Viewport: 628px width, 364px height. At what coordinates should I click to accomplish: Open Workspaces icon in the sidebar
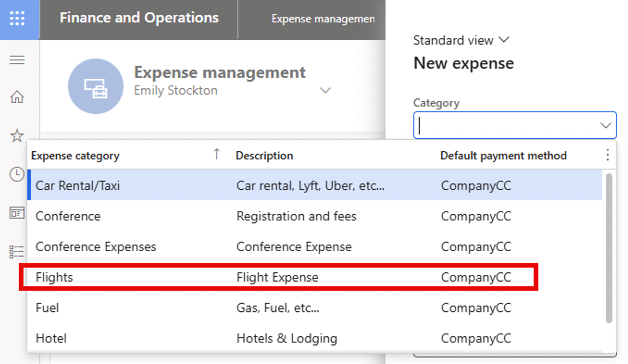[17, 213]
